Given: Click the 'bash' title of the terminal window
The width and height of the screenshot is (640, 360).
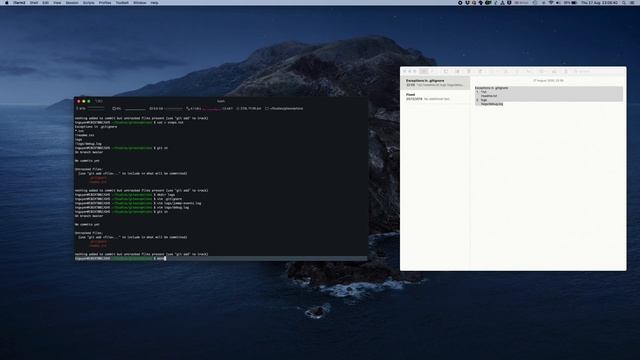Looking at the screenshot, I should pyautogui.click(x=221, y=101).
